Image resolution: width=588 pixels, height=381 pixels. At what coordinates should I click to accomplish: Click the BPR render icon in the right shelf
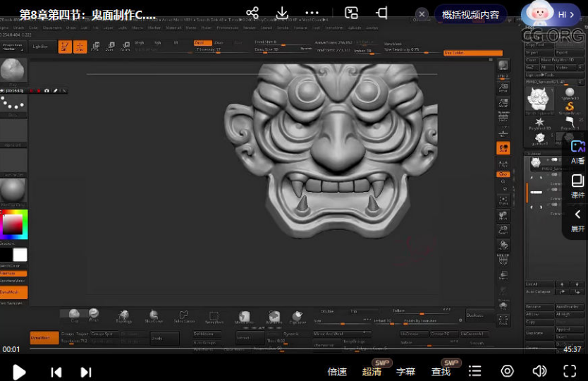click(503, 66)
